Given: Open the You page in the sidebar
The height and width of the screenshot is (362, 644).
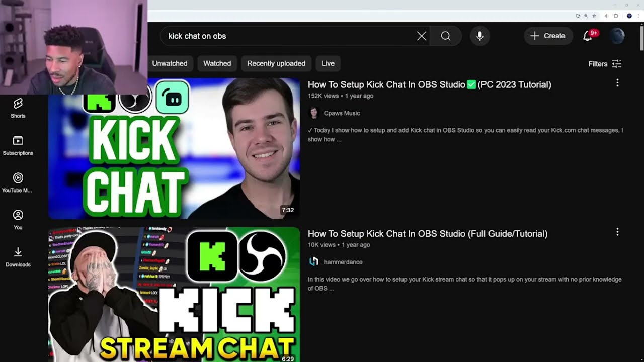Looking at the screenshot, I should point(18,220).
